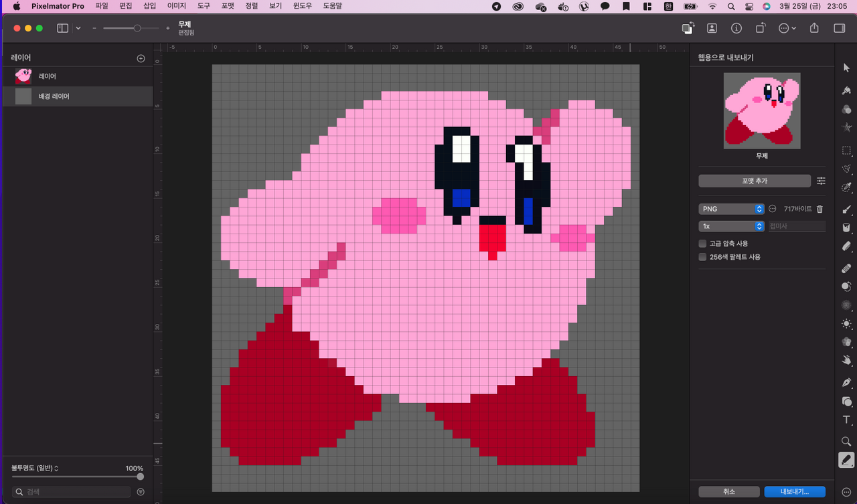Open the more actions ellipsis dropdown in toolbar
Image resolution: width=857 pixels, height=504 pixels.
(787, 28)
